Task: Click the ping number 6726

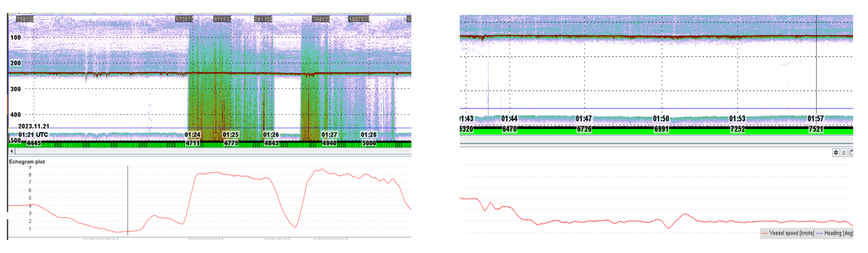Action: point(584,129)
